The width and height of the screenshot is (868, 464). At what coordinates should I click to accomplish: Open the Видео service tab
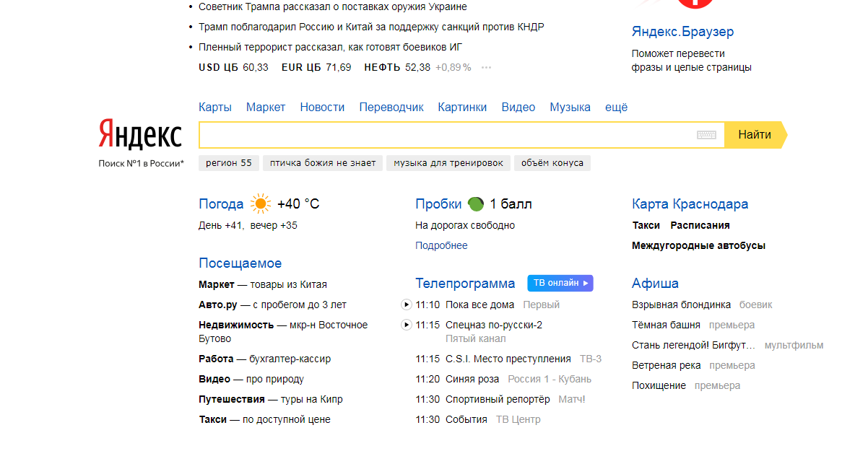click(x=518, y=107)
